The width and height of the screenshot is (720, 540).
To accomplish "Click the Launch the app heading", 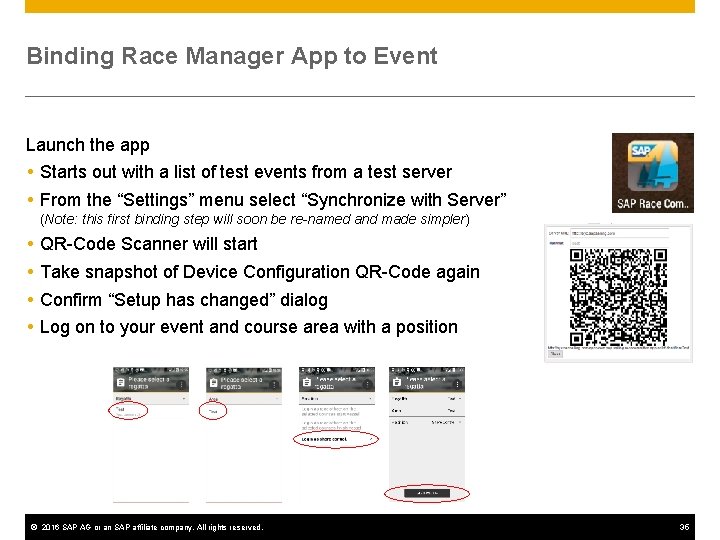I will (88, 145).
